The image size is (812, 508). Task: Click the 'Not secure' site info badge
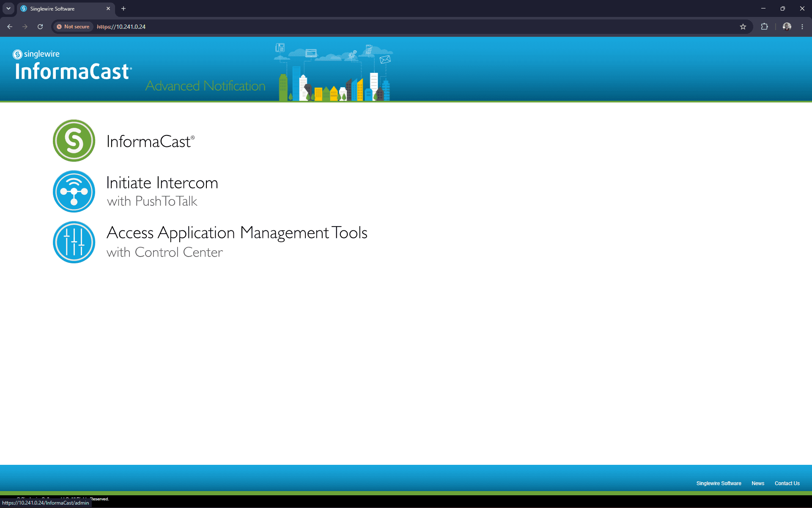pos(73,27)
